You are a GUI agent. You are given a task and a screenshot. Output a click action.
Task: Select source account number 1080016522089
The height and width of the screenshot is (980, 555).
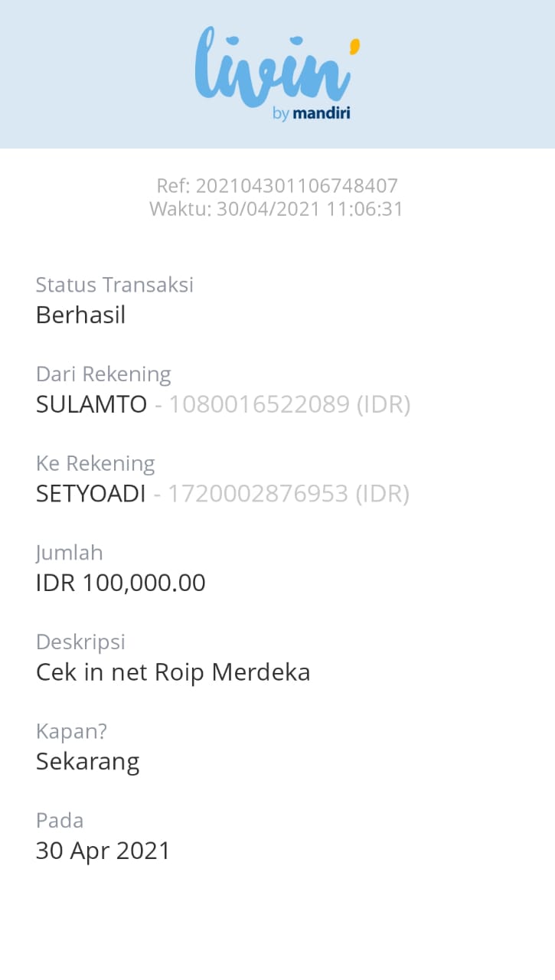point(259,404)
